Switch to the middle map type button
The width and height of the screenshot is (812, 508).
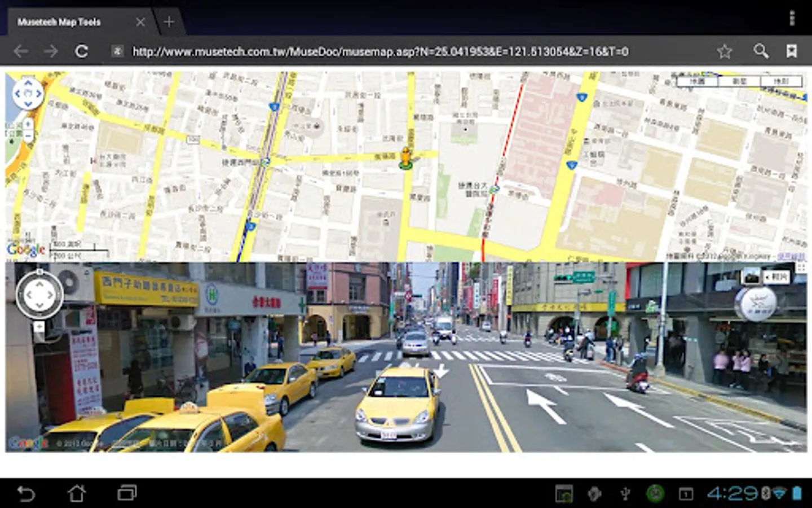tap(739, 81)
